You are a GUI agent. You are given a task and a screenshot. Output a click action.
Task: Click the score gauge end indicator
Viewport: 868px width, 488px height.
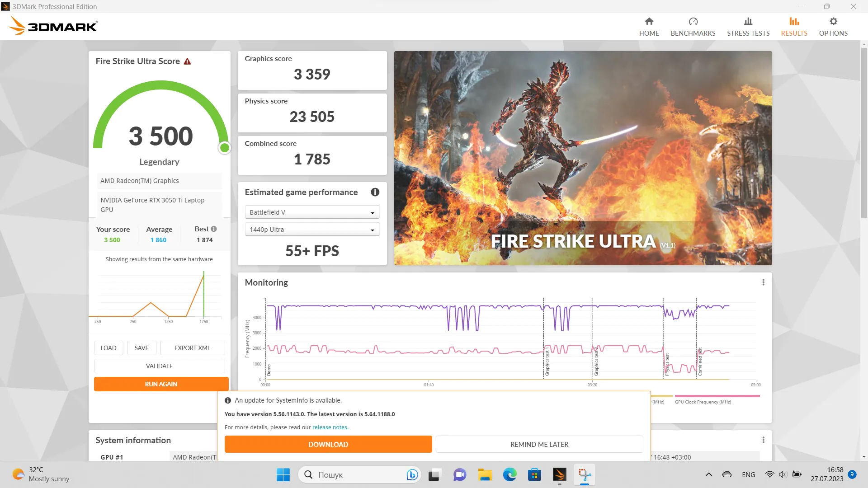coord(224,148)
